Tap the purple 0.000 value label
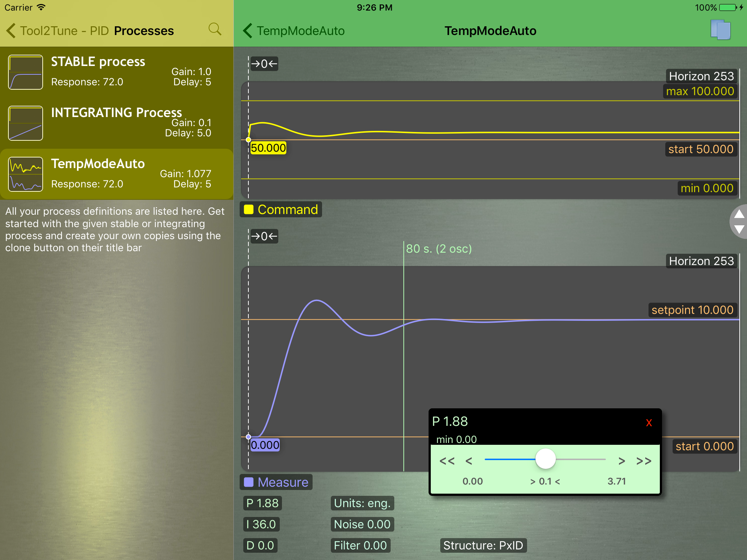 (x=265, y=445)
